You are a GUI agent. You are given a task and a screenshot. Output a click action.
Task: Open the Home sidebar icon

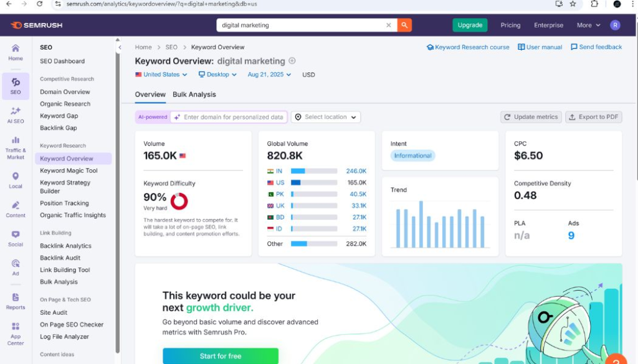16,53
